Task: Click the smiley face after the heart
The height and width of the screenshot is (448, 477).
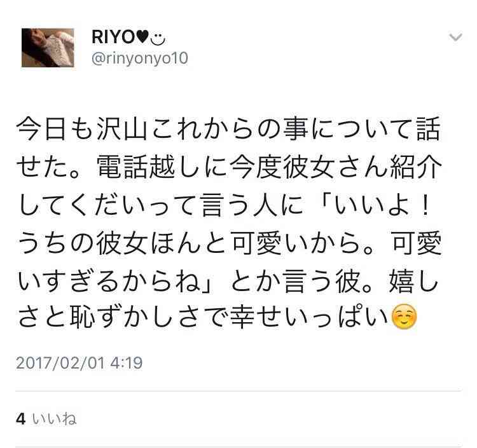Action: click(158, 39)
